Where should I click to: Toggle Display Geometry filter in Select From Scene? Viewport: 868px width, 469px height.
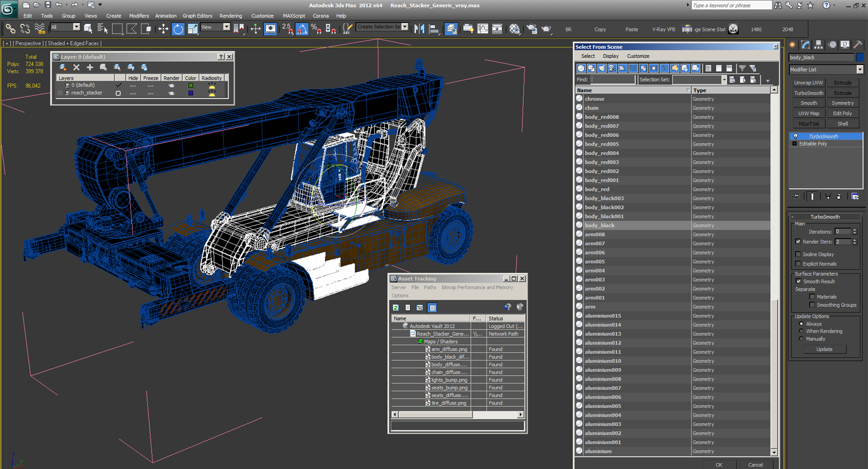(x=581, y=69)
